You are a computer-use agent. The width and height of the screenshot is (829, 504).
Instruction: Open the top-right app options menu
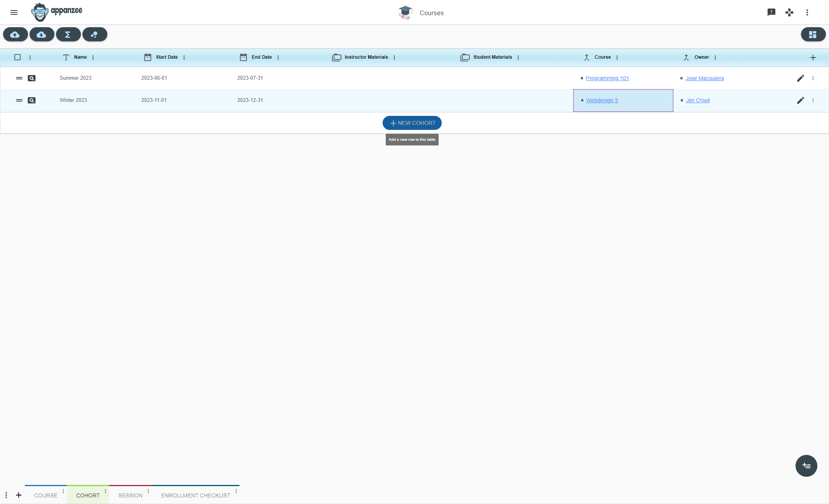point(807,12)
